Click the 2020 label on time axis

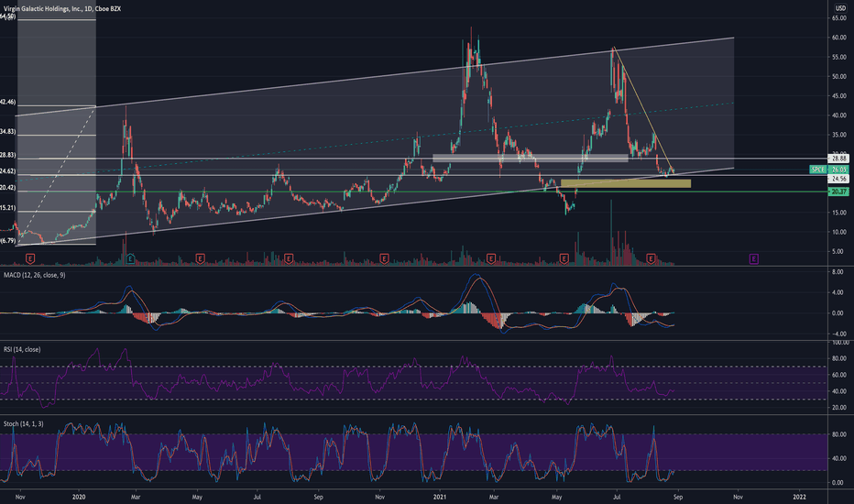coord(79,497)
